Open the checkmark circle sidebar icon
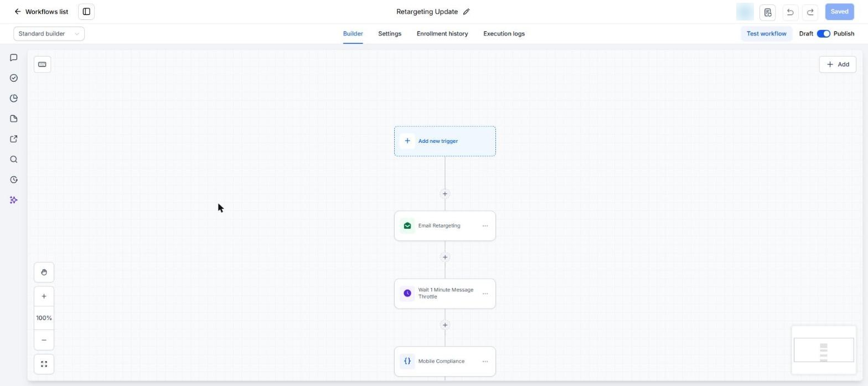The height and width of the screenshot is (386, 868). tap(14, 78)
